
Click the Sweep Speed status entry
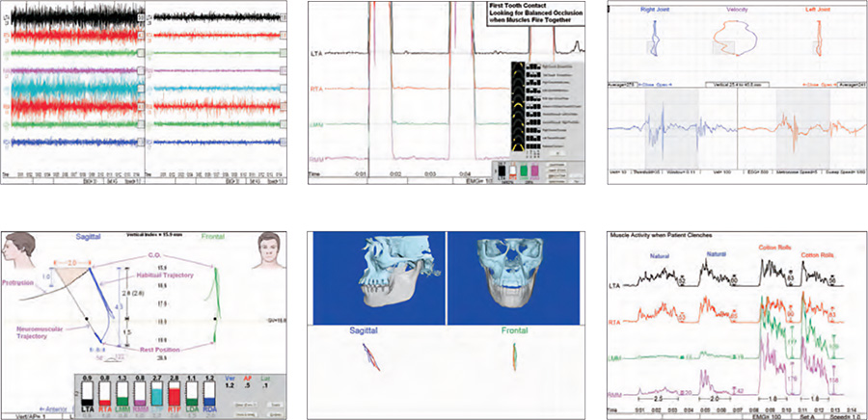click(x=846, y=172)
